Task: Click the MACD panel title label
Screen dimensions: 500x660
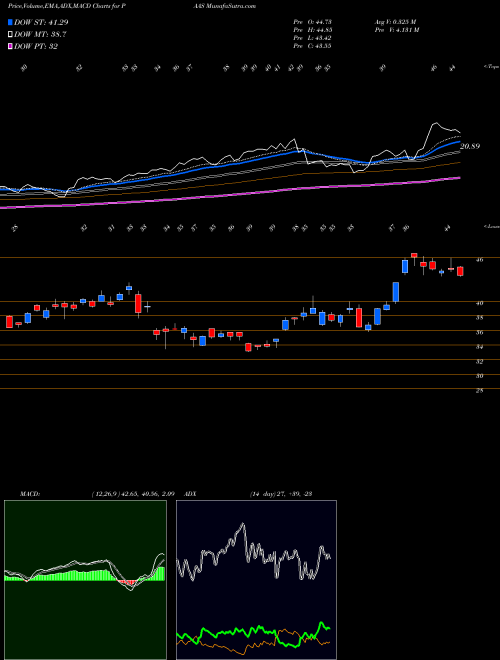Action: [29, 494]
